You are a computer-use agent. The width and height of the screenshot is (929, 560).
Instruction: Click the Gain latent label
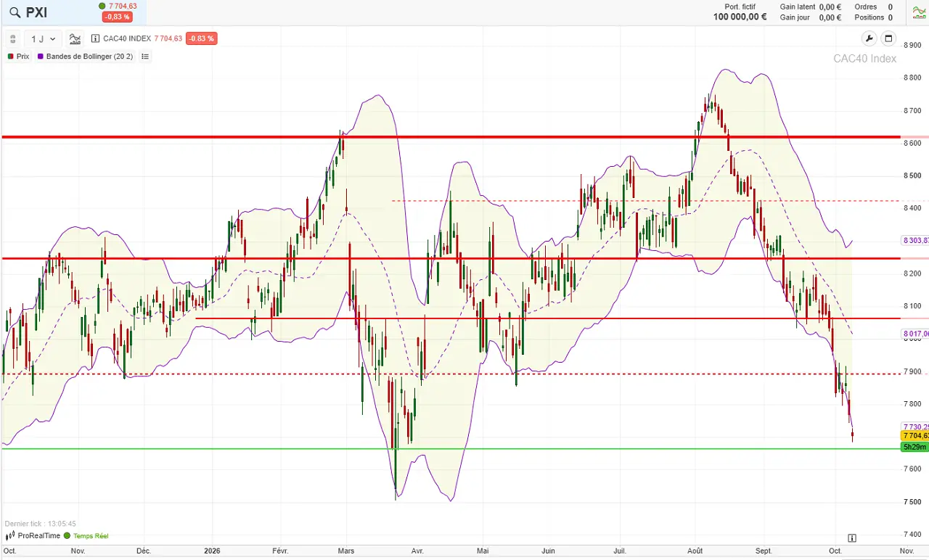point(798,7)
